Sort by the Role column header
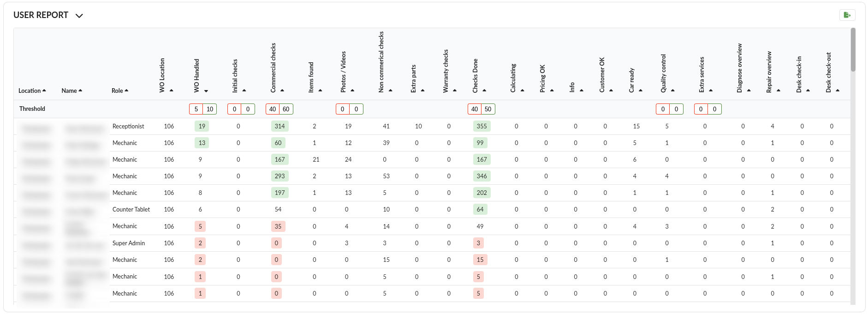868x315 pixels. click(x=119, y=91)
